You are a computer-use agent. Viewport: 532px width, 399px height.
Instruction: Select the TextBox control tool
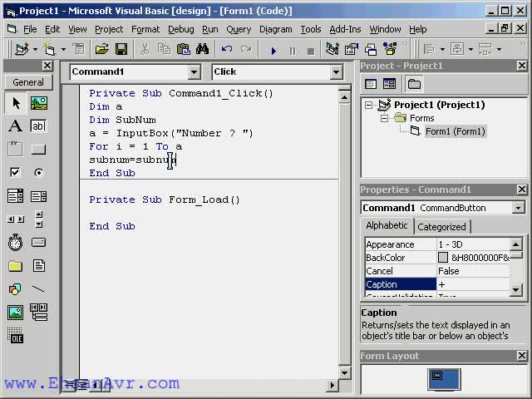pyautogui.click(x=39, y=126)
